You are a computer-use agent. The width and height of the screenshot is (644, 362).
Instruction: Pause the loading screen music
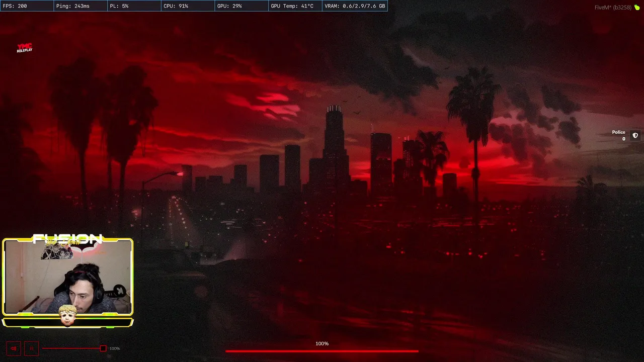[x=31, y=348]
